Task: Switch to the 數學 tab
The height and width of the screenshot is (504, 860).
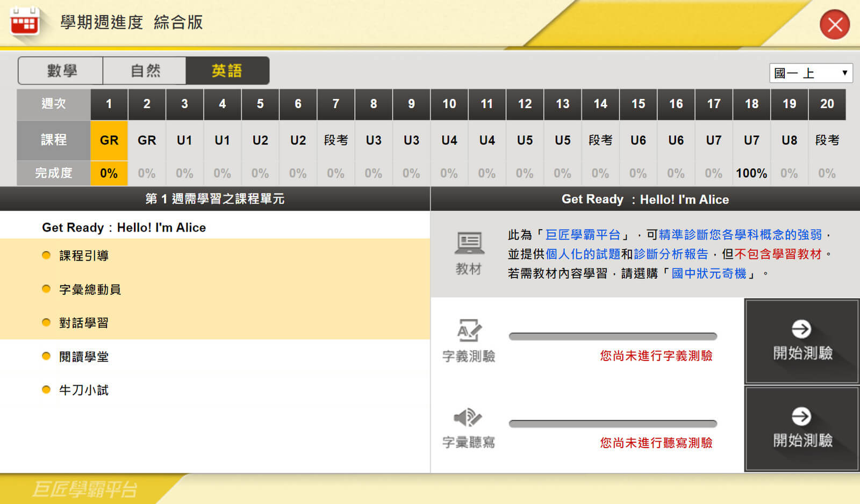Action: point(61,70)
